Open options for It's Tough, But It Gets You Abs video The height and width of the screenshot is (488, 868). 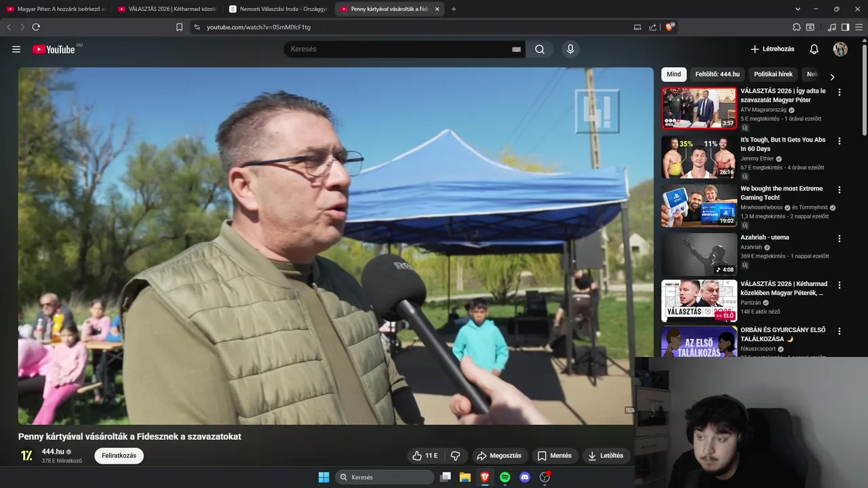[x=840, y=141]
